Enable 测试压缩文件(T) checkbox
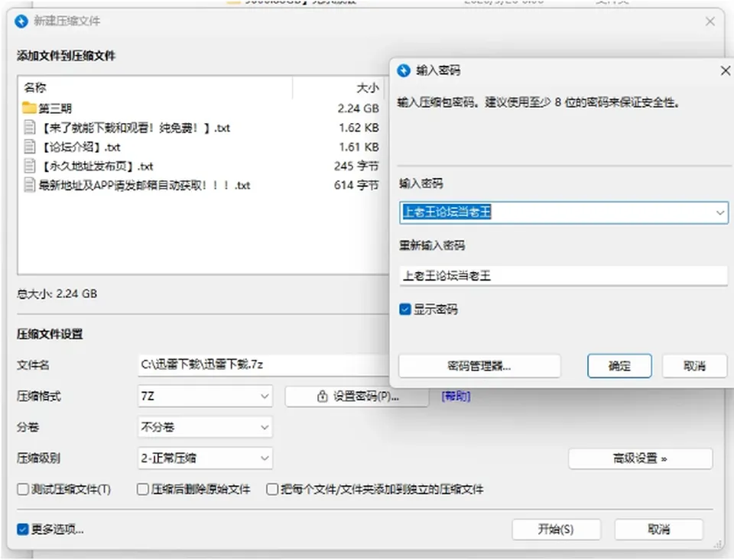Image resolution: width=734 pixels, height=560 pixels. 22,490
